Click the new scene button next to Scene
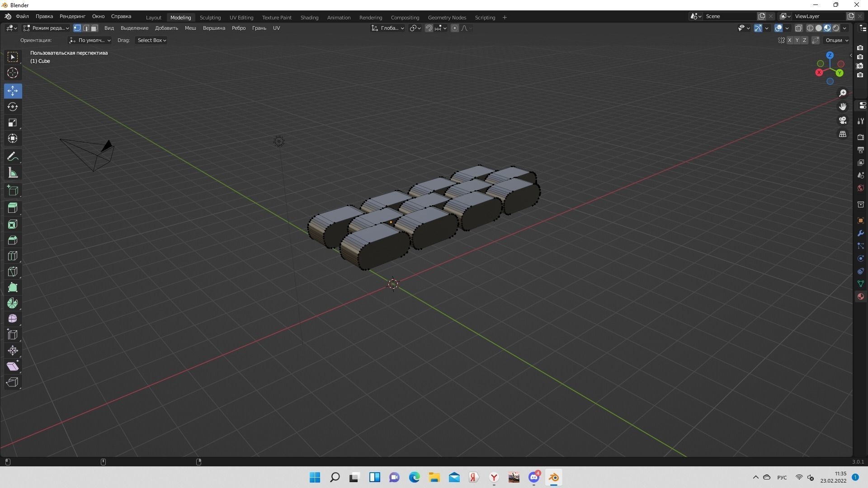Image resolution: width=868 pixels, height=488 pixels. pyautogui.click(x=762, y=16)
